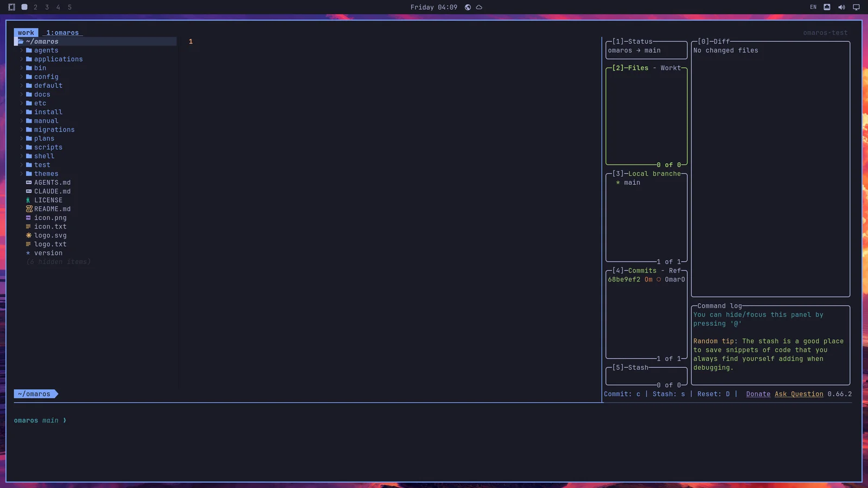Click the Donate link in lazygit

tap(758, 394)
